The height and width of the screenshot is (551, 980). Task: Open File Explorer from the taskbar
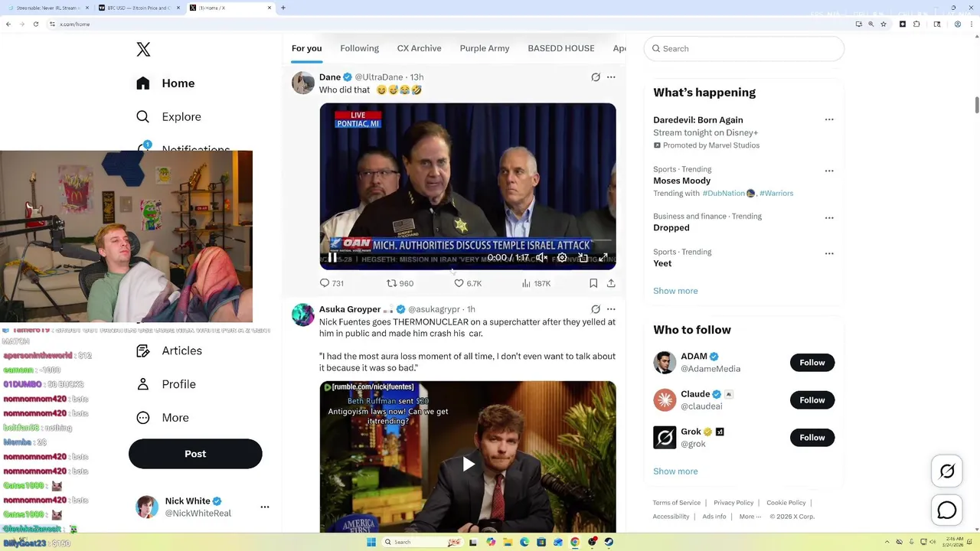[x=508, y=542]
